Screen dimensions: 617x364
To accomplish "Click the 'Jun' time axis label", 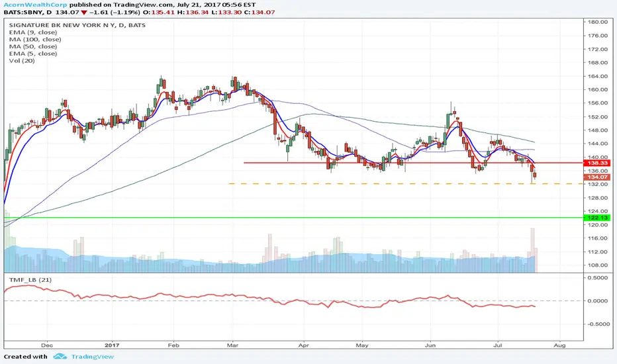I will point(430,345).
